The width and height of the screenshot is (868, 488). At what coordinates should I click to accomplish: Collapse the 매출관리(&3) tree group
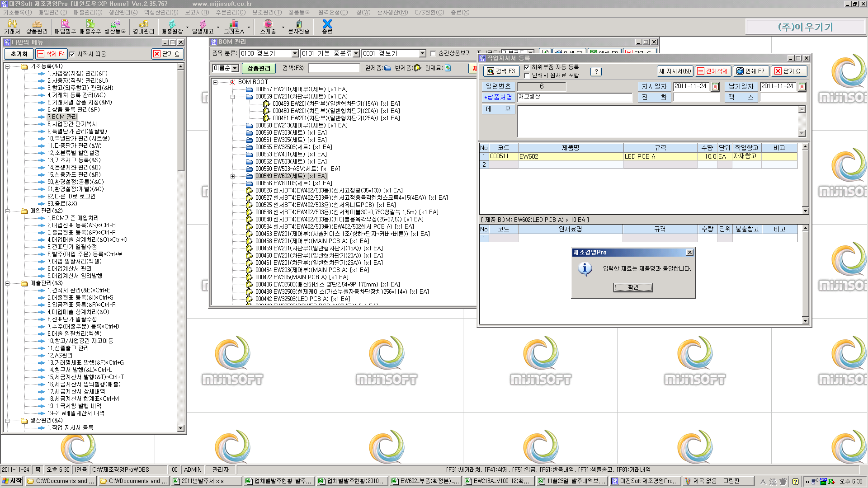(x=7, y=283)
